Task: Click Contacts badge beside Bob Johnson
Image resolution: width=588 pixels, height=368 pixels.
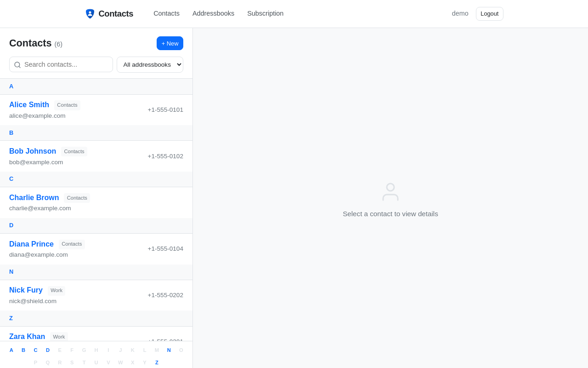Action: click(74, 152)
